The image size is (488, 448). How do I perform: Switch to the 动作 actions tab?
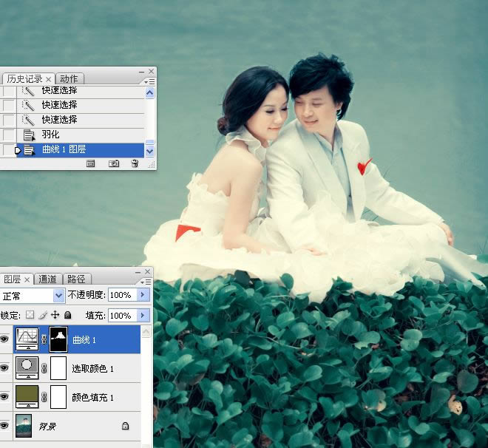click(69, 78)
